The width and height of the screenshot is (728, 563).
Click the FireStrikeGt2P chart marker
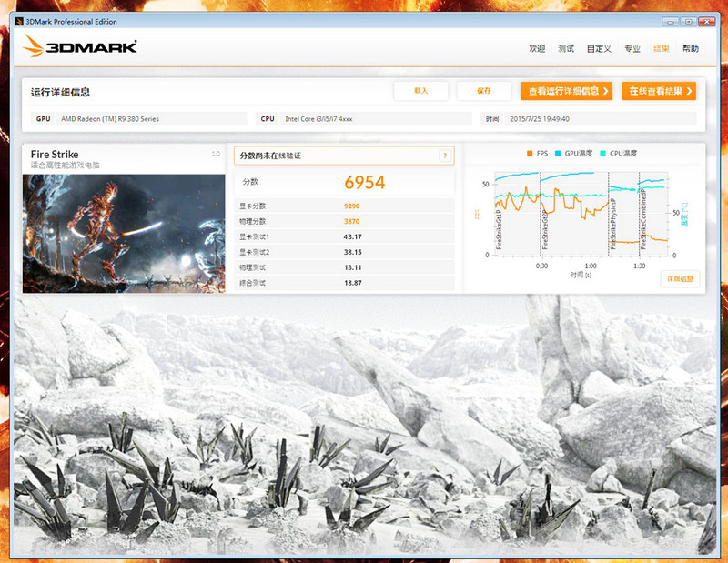[545, 229]
